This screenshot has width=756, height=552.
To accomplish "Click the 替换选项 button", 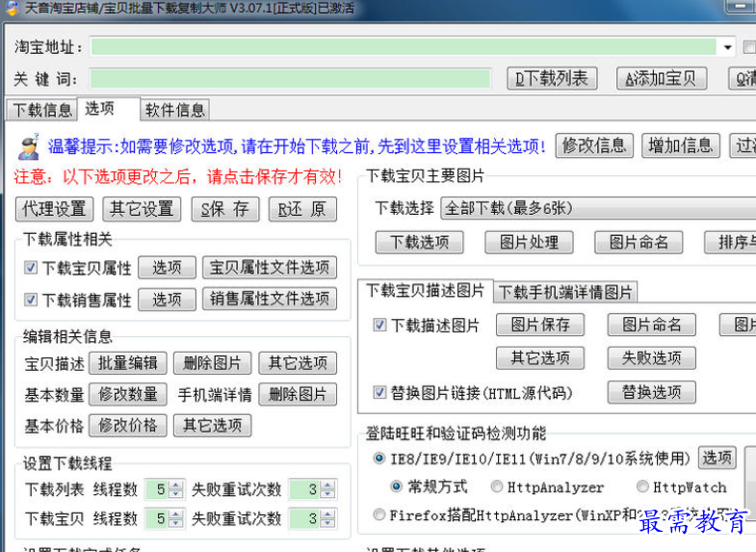I will tap(651, 392).
